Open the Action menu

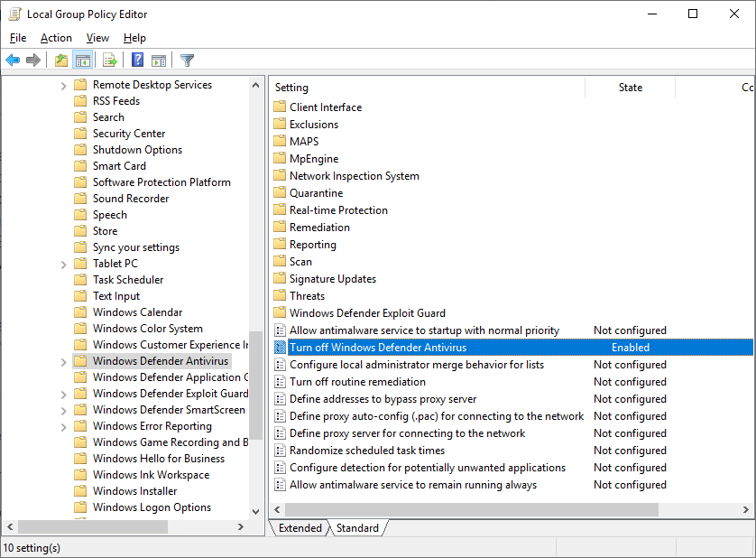pos(56,38)
